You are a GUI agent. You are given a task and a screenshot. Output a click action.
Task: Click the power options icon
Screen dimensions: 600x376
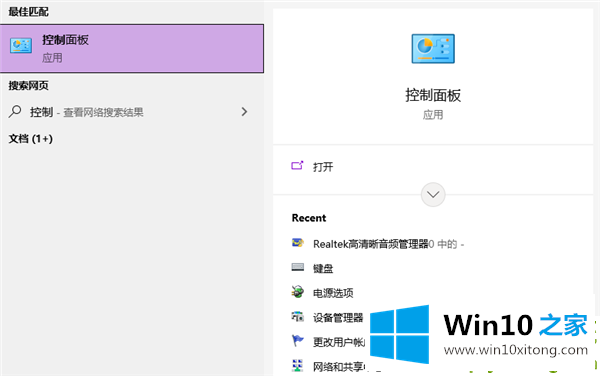coord(298,292)
